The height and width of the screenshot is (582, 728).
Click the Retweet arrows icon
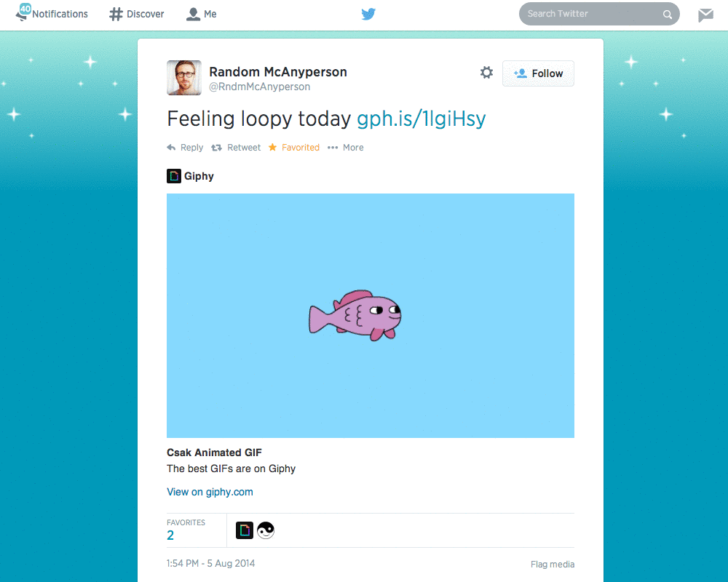[x=215, y=147]
